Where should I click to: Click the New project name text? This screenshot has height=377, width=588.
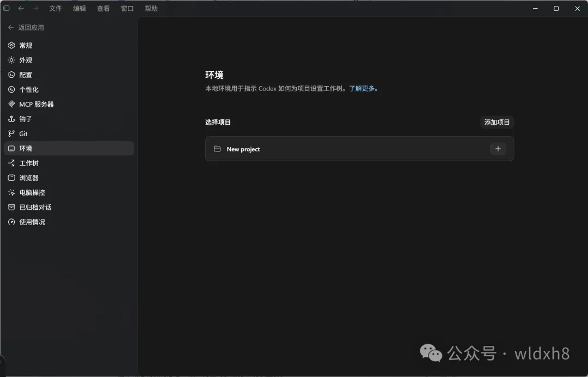click(243, 149)
